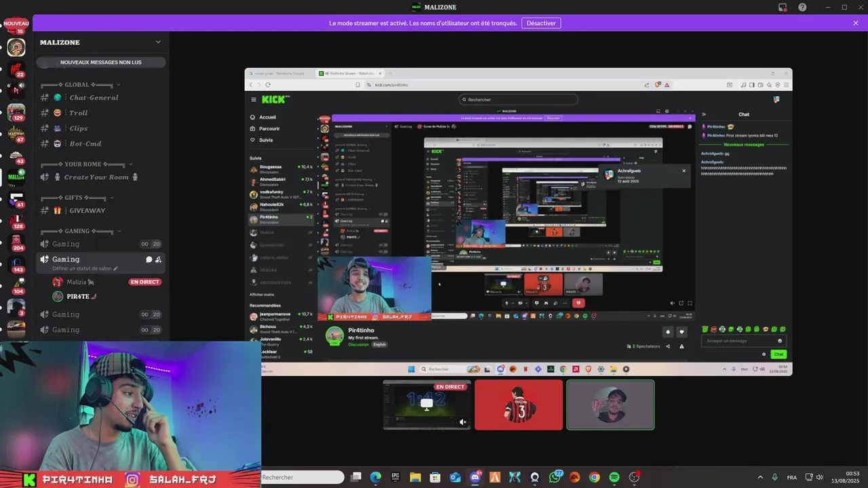Open the server with the 61 badge
This screenshot has width=868, height=488.
coord(16,199)
